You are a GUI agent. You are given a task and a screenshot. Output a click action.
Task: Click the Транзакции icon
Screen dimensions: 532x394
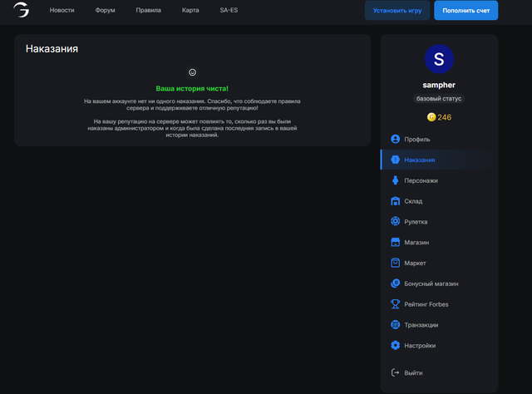[396, 325]
